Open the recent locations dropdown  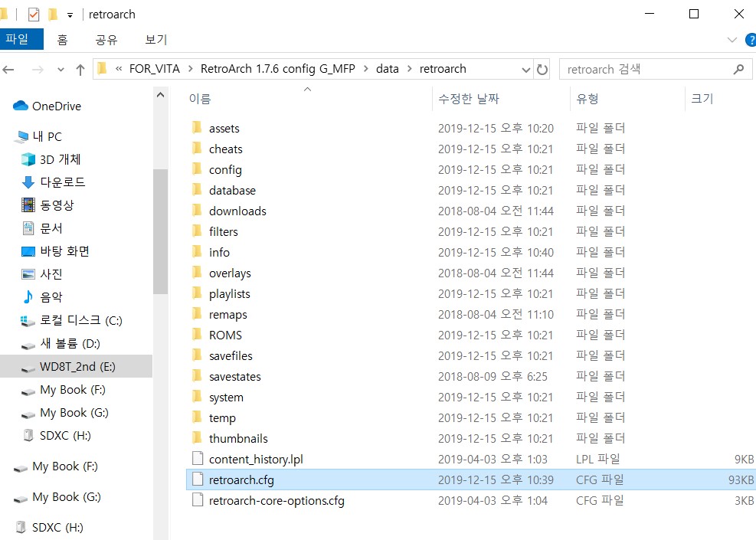click(61, 70)
